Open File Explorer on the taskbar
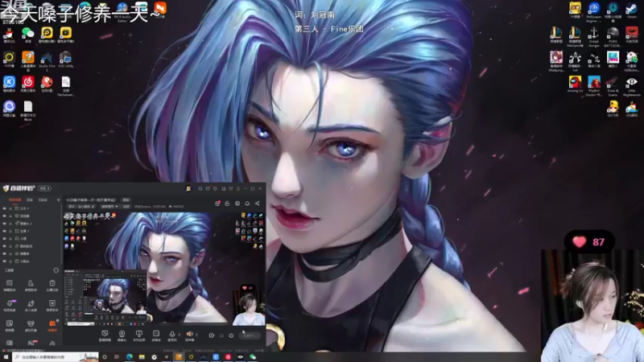644x362 pixels. pyautogui.click(x=142, y=357)
